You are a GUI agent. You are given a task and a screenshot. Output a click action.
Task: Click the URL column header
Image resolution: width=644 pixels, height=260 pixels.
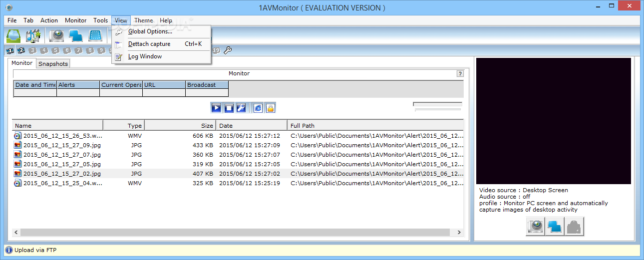[164, 85]
